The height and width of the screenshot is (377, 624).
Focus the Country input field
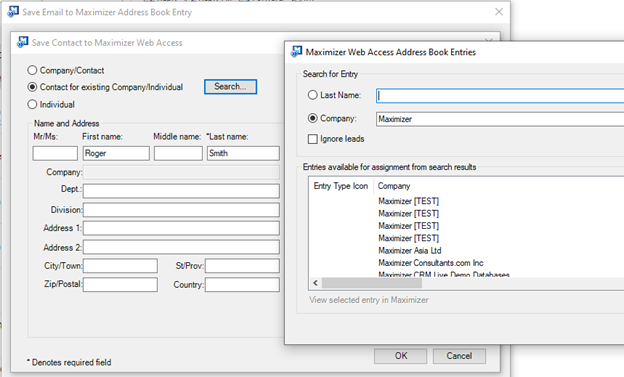[x=242, y=285]
